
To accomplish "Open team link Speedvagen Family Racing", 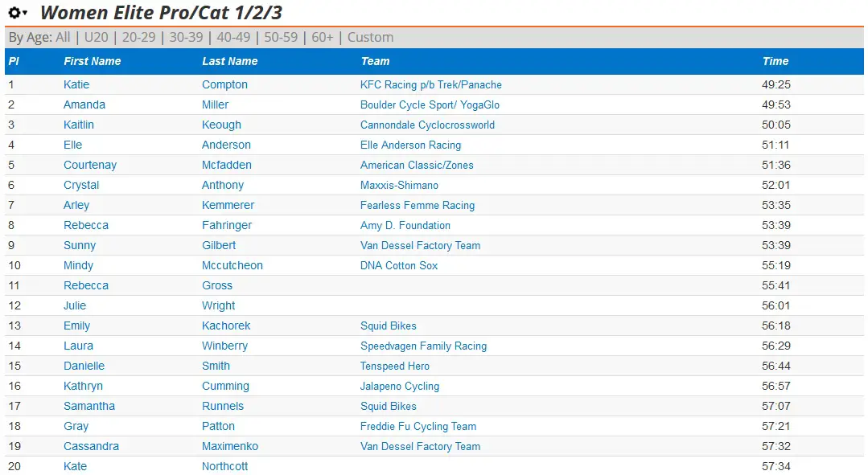I will point(423,346).
